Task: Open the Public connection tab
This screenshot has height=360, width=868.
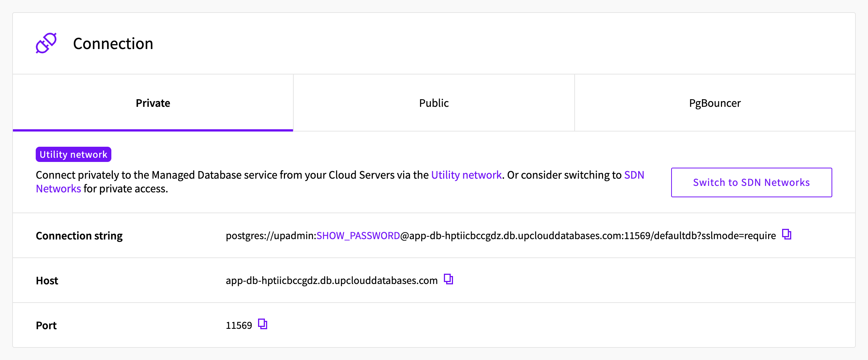Action: click(434, 103)
